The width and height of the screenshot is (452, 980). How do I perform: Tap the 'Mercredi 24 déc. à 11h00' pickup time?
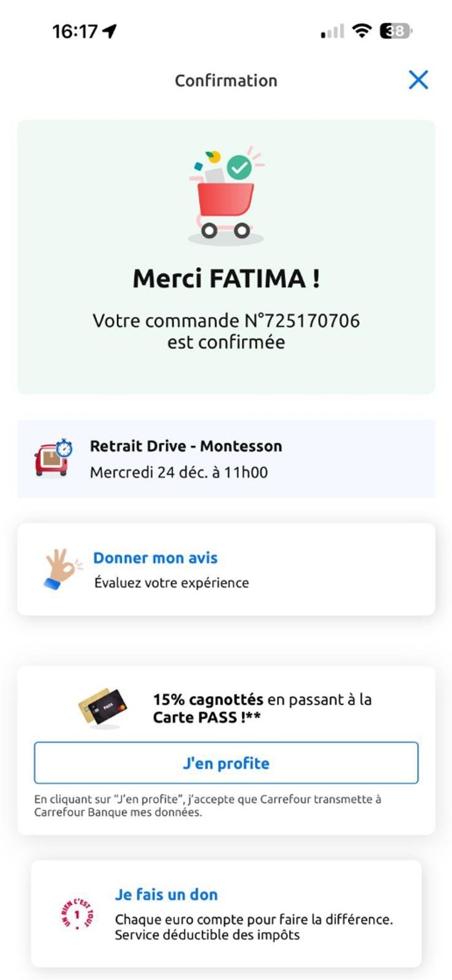pos(178,472)
